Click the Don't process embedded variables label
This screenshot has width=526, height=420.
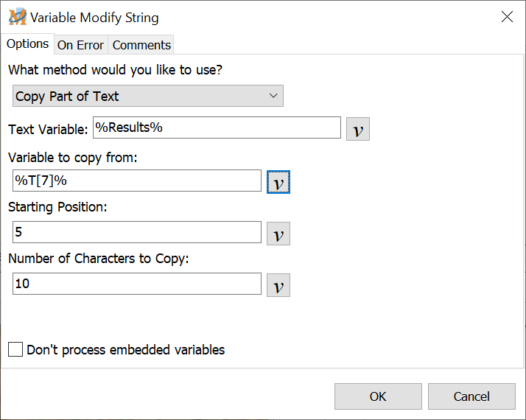pyautogui.click(x=126, y=350)
